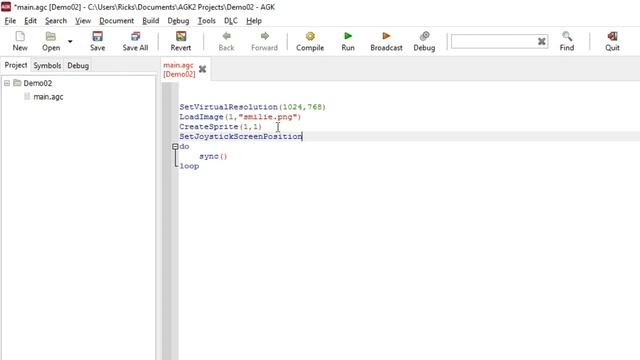Screen dimensions: 640x360
Task: Clear the search box with the X icon
Action: [542, 41]
